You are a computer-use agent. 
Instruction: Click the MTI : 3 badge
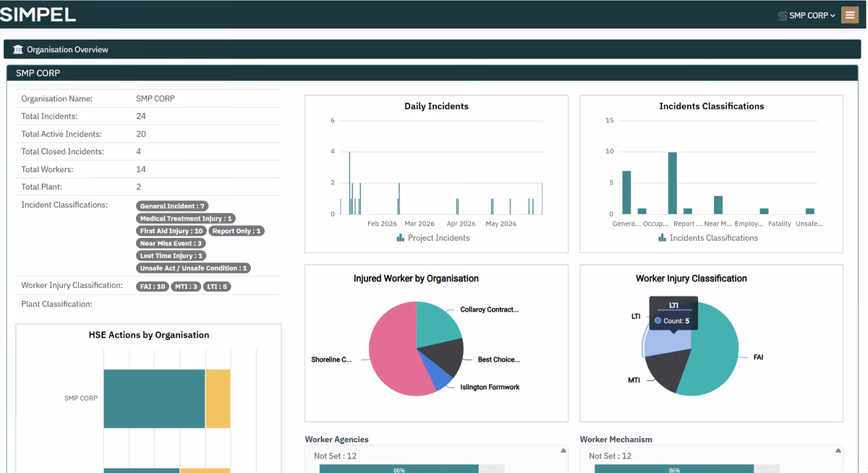[x=186, y=286]
